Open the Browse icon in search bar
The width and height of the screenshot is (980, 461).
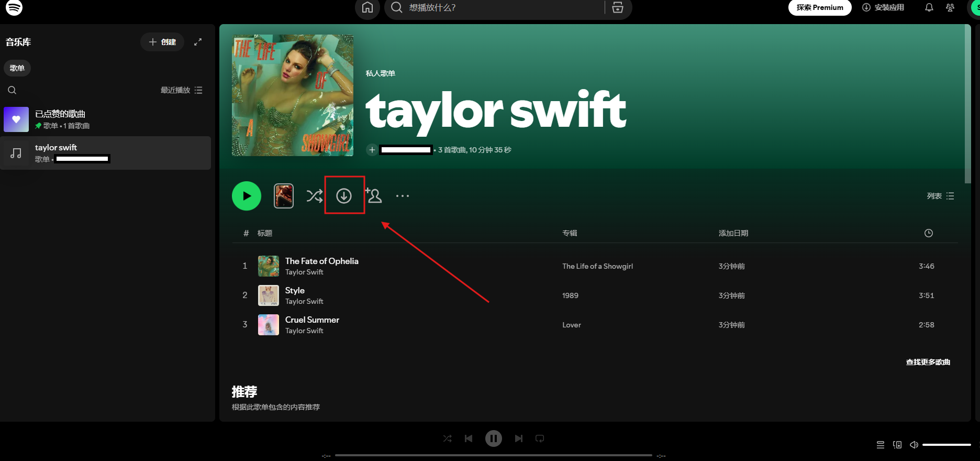tap(618, 8)
